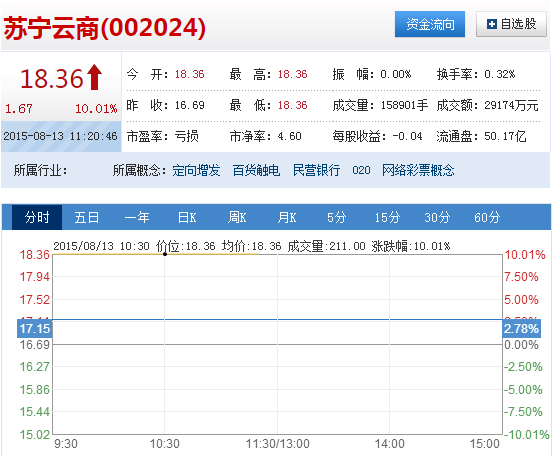Screen dimensions: 552x456
Task: Click the 11:30/13:00 time axis label
Action: tap(277, 444)
